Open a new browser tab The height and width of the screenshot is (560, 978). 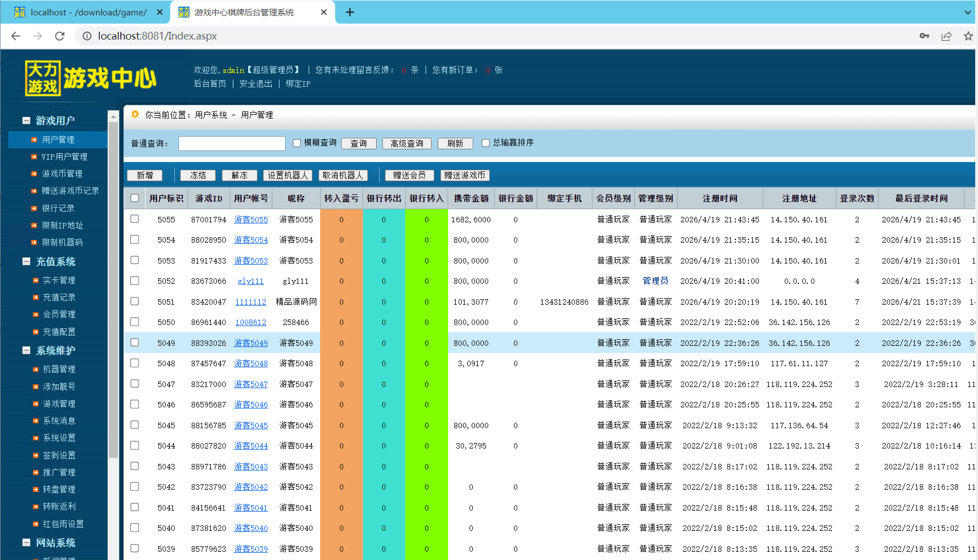point(350,12)
